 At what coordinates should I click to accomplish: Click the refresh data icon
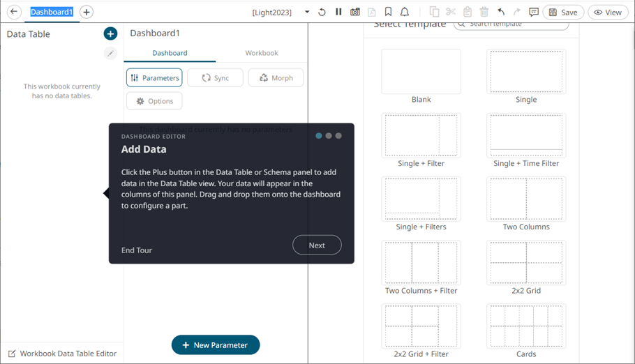point(322,12)
